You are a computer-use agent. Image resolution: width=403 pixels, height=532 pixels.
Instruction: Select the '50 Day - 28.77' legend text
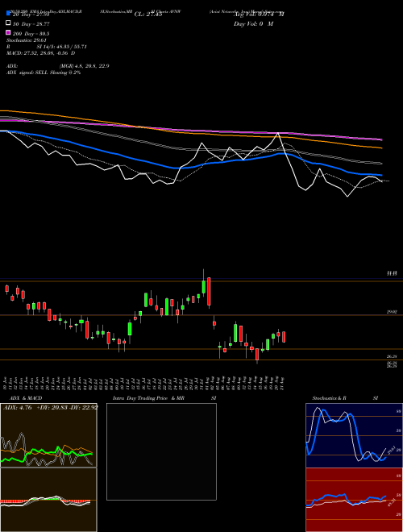[31, 24]
